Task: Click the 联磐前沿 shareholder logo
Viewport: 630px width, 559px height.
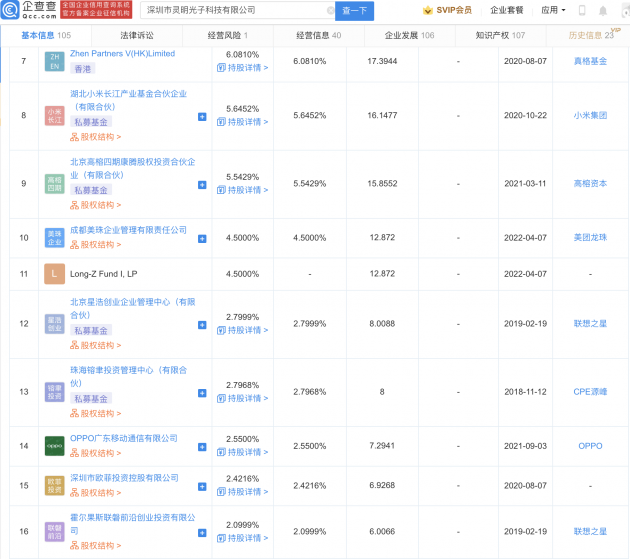Action: pos(54,532)
